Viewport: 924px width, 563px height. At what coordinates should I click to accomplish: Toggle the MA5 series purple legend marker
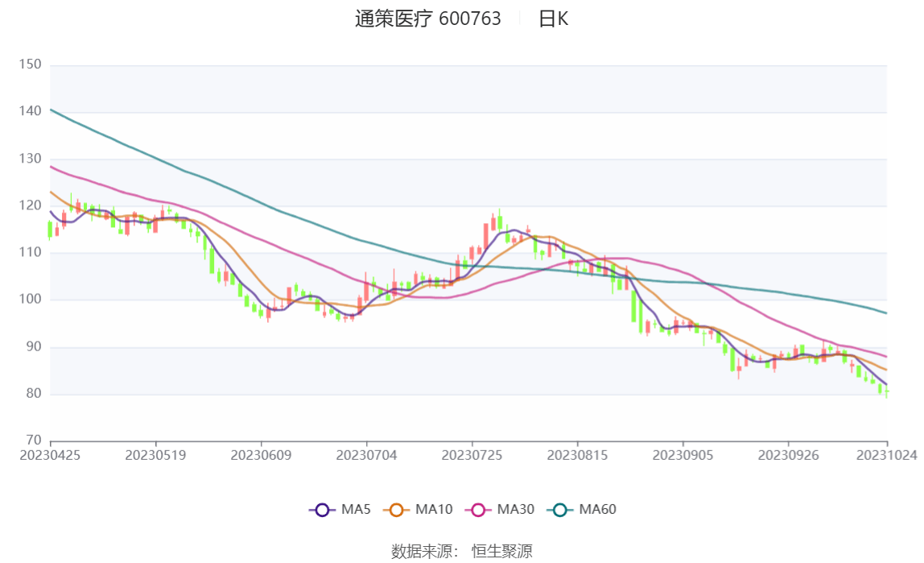click(x=322, y=510)
